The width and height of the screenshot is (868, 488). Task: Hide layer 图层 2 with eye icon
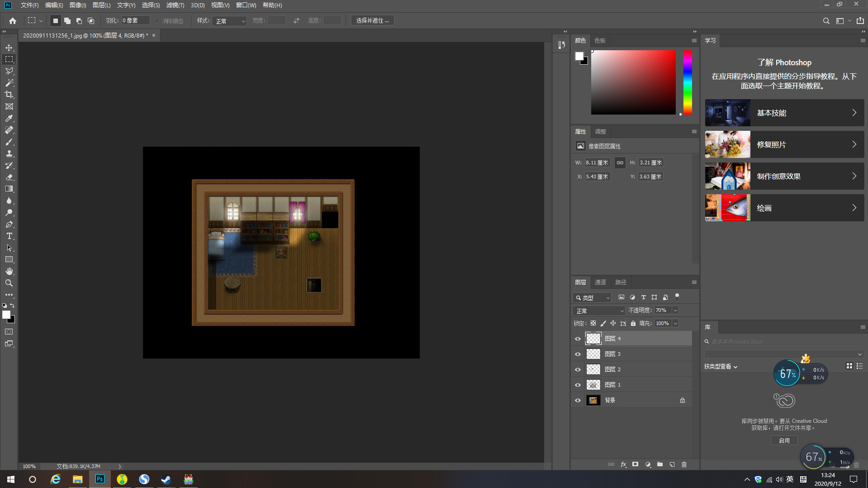(578, 369)
